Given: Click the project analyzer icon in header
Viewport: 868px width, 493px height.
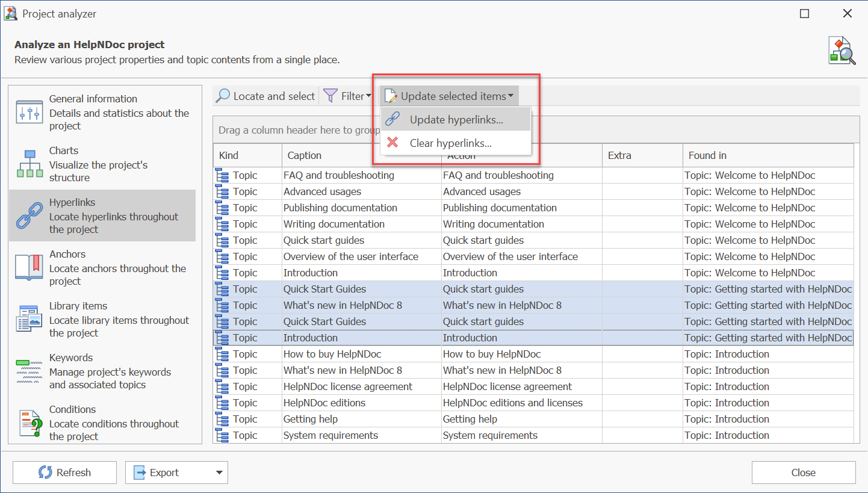Looking at the screenshot, I should coord(842,51).
